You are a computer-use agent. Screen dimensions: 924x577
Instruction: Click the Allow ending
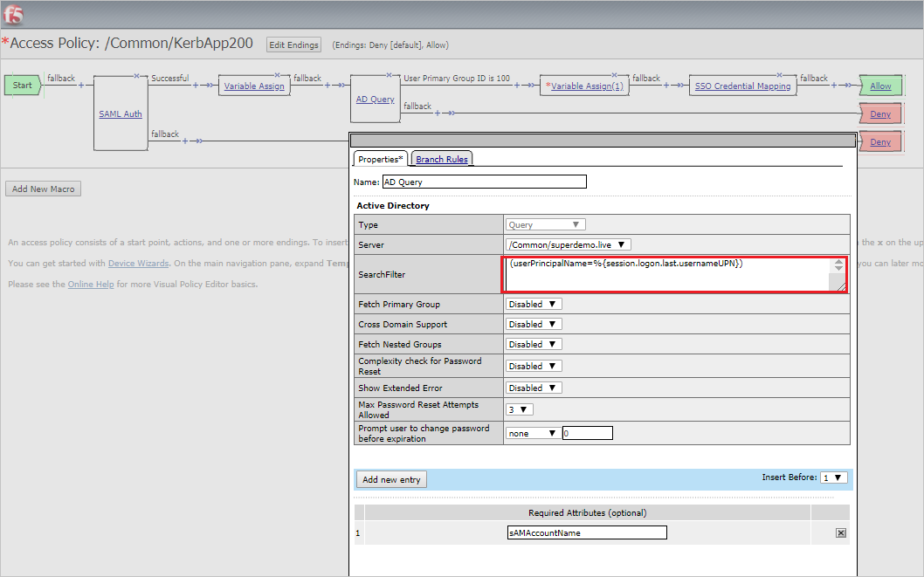coord(880,86)
